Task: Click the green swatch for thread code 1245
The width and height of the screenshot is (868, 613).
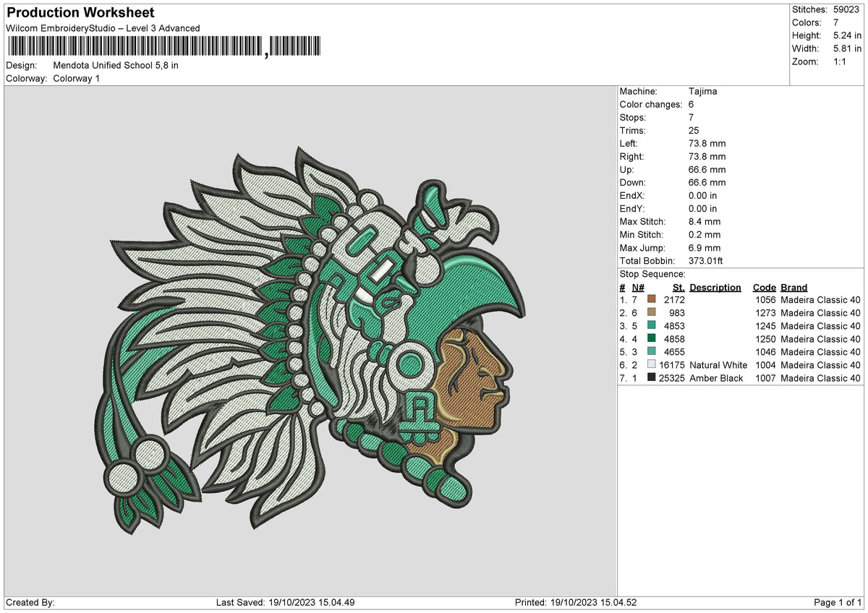Action: click(x=652, y=326)
